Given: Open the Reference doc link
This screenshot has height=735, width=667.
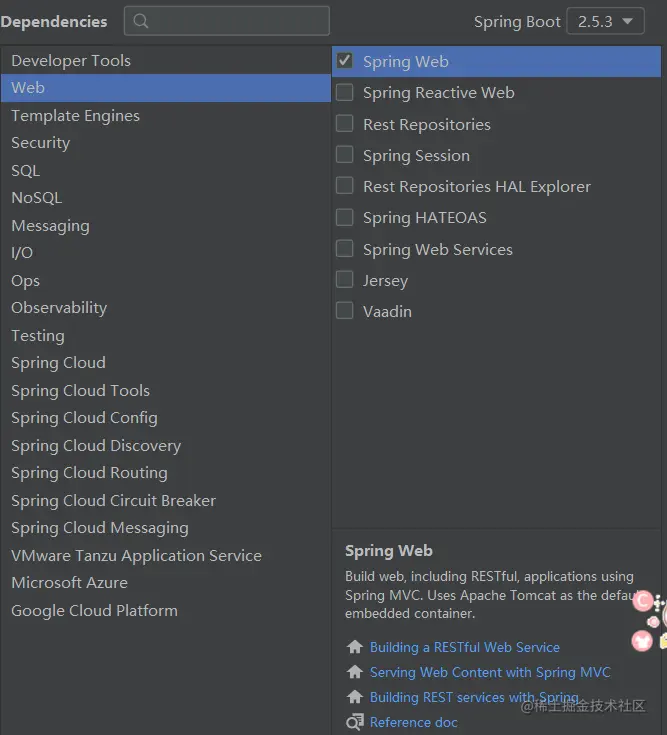Looking at the screenshot, I should pos(413,722).
